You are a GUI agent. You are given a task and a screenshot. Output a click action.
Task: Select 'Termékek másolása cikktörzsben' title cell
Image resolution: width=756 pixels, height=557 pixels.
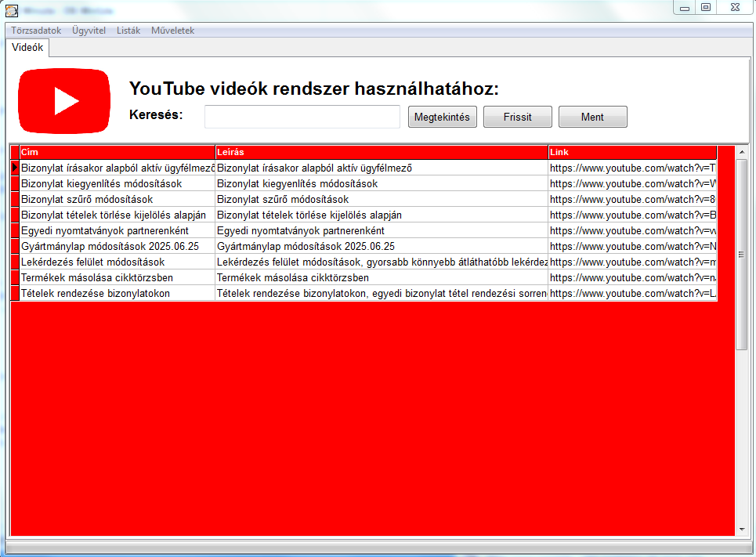[118, 278]
